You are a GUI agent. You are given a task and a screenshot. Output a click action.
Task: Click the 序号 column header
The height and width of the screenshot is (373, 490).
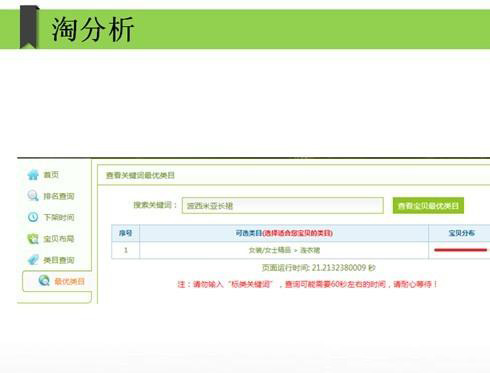click(126, 233)
